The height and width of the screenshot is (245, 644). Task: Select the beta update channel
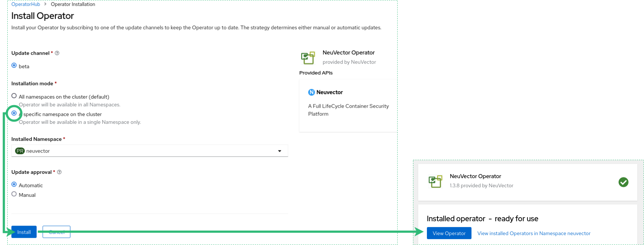click(x=14, y=66)
